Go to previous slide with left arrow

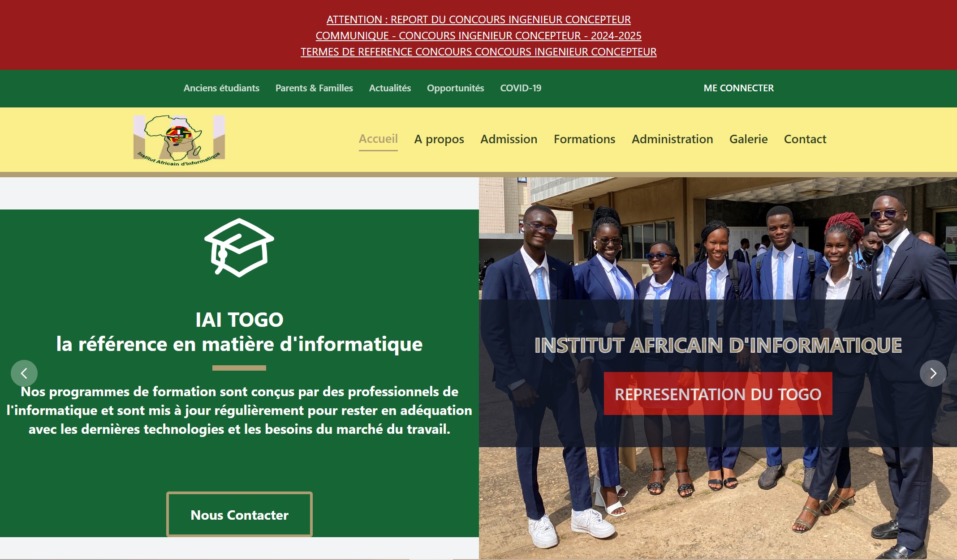point(24,373)
